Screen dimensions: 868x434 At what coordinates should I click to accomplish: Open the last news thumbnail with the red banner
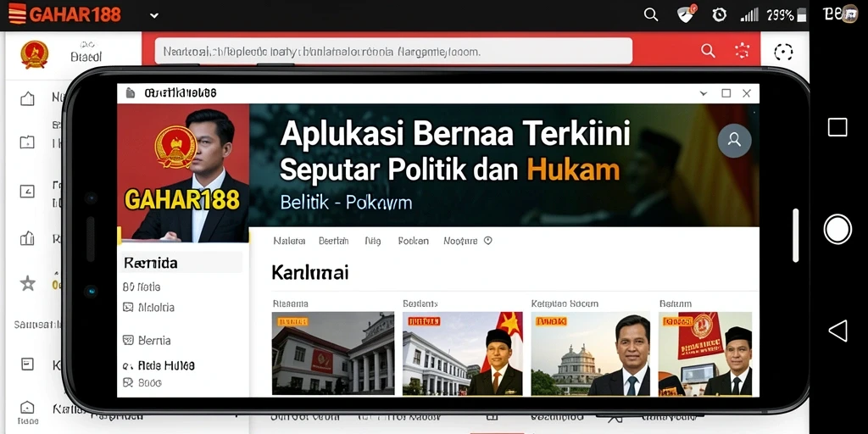[x=705, y=353]
